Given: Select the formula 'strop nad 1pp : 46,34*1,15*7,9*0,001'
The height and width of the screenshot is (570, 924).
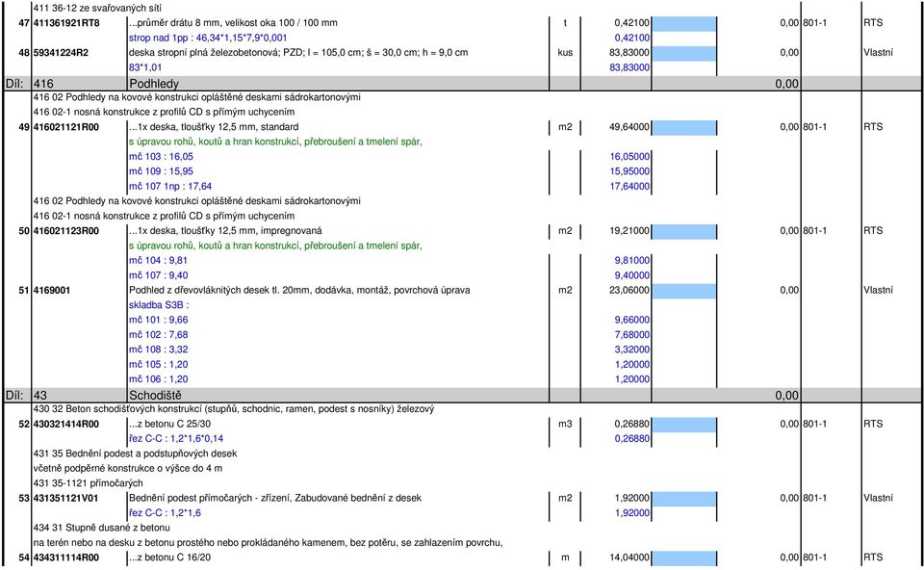Looking at the screenshot, I should [208, 38].
